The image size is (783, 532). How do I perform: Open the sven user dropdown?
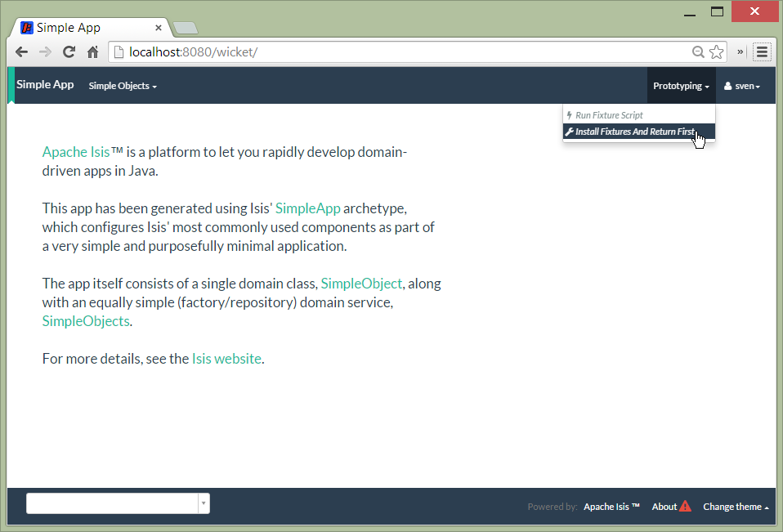click(x=742, y=86)
